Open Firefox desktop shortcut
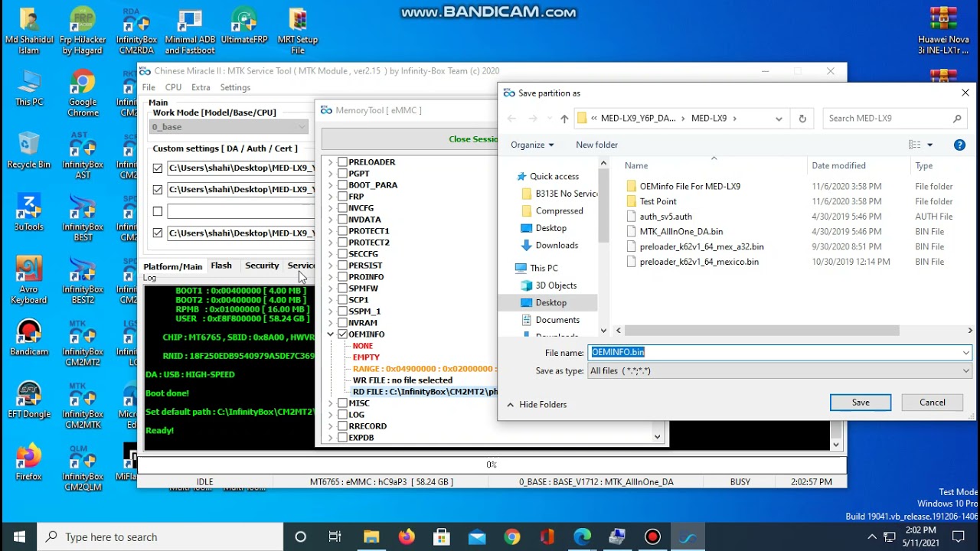 [x=29, y=462]
